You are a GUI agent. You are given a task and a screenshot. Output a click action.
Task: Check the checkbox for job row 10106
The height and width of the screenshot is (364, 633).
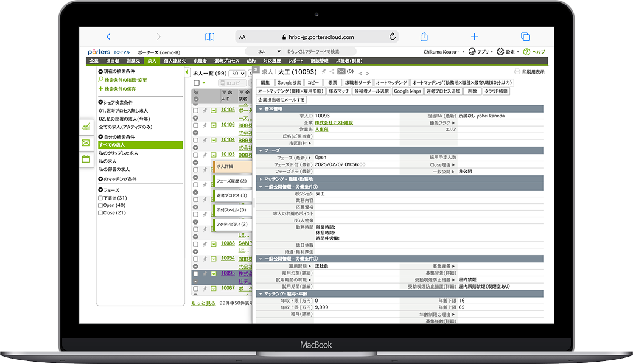(x=195, y=125)
